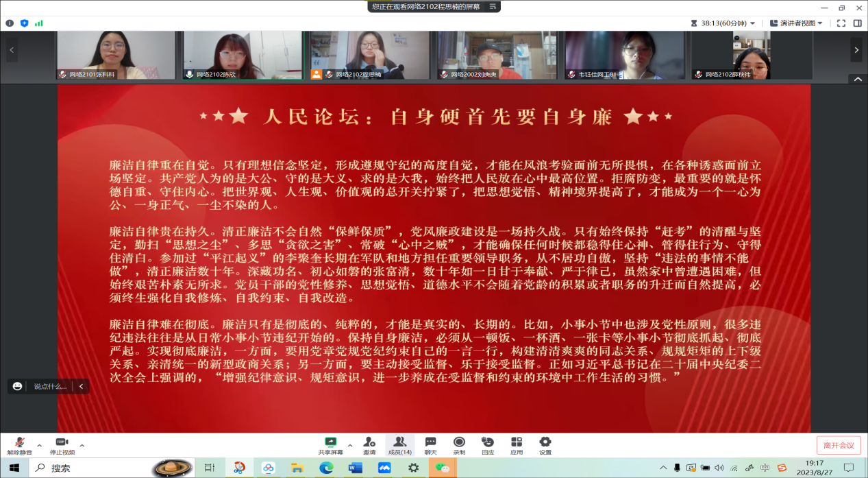Check the blue security shield icon
The height and width of the screenshot is (478, 868).
(x=25, y=23)
